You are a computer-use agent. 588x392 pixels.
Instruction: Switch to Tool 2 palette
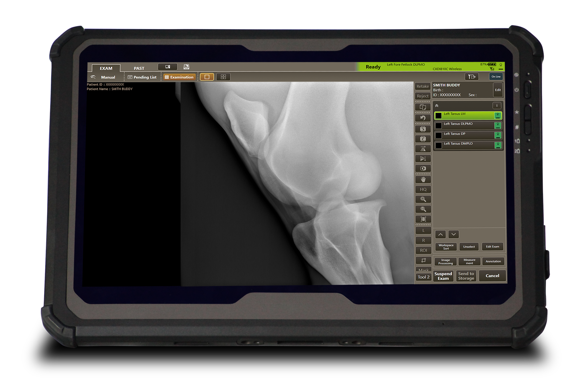pos(424,277)
